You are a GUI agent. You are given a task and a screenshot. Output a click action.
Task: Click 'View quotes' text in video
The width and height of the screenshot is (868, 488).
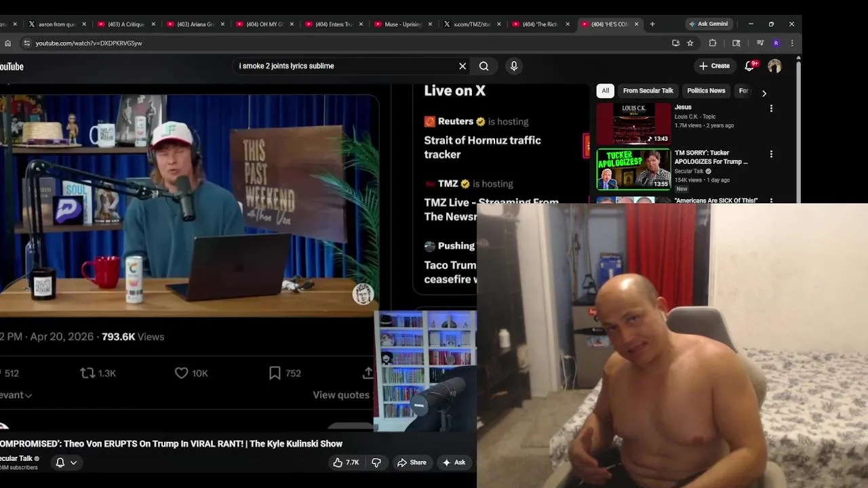[x=341, y=394]
